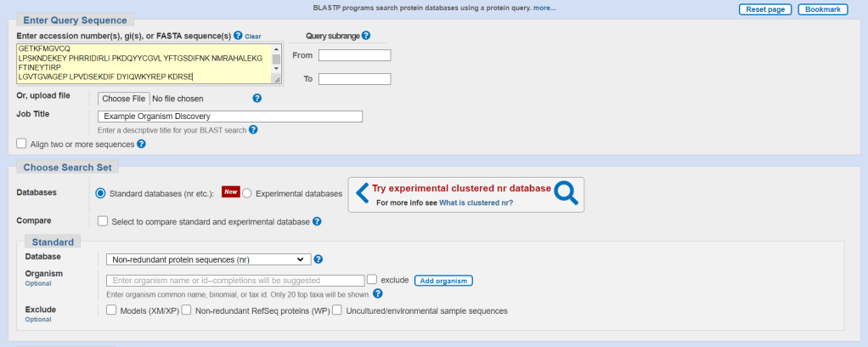Viewport: 868px width, 347px height.
Task: Tick the organism exclude checkbox
Action: [372, 280]
